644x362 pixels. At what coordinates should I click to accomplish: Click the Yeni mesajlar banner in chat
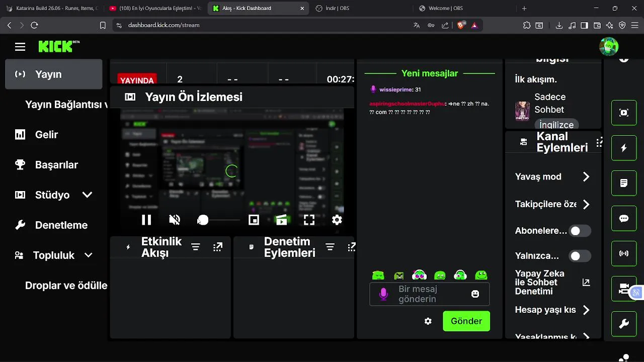(x=430, y=73)
